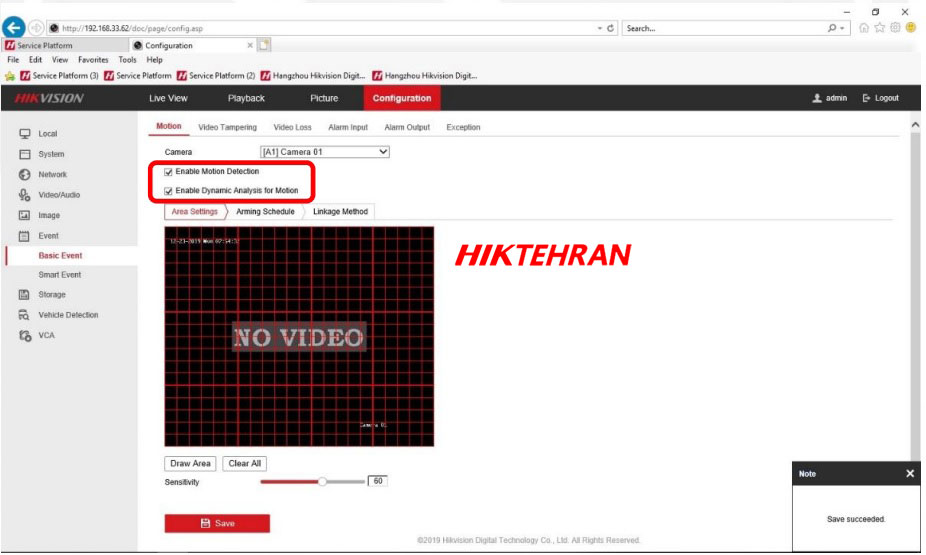Expand the address bar dropdown arrow

tap(599, 28)
